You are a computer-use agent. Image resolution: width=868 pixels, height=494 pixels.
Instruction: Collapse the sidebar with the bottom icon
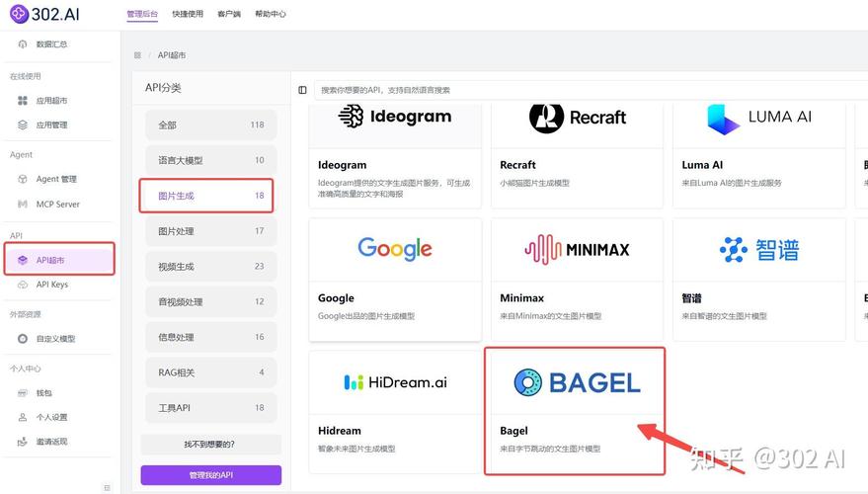107,488
